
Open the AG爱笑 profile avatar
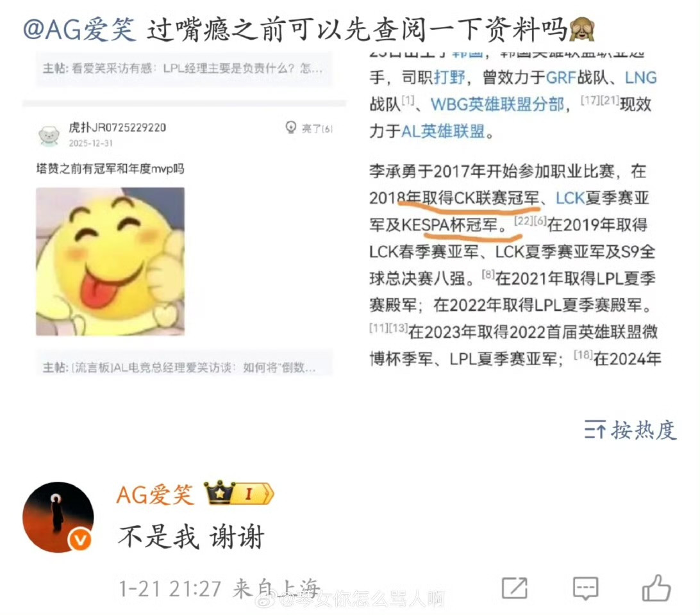(x=58, y=517)
